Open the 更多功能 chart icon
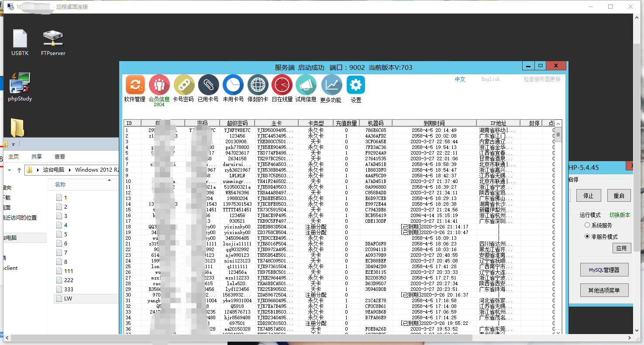This screenshot has width=644, height=345. [x=331, y=85]
